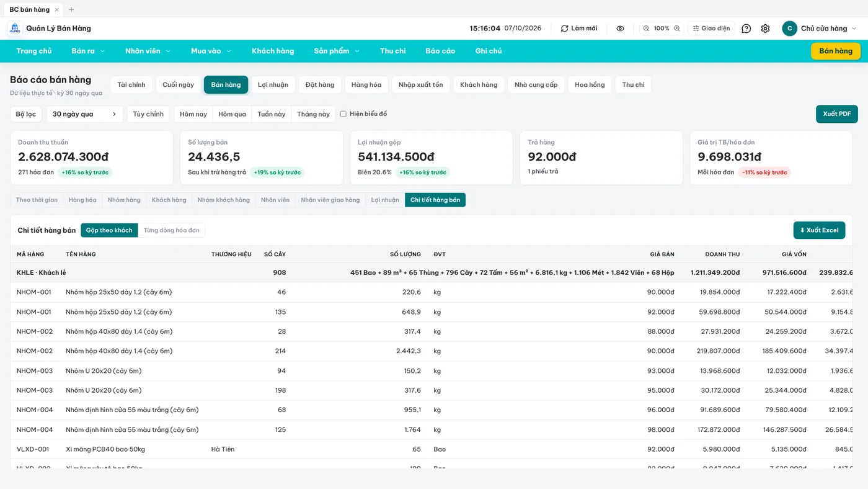Open a new tab with plus icon
868x489 pixels.
coord(71,9)
